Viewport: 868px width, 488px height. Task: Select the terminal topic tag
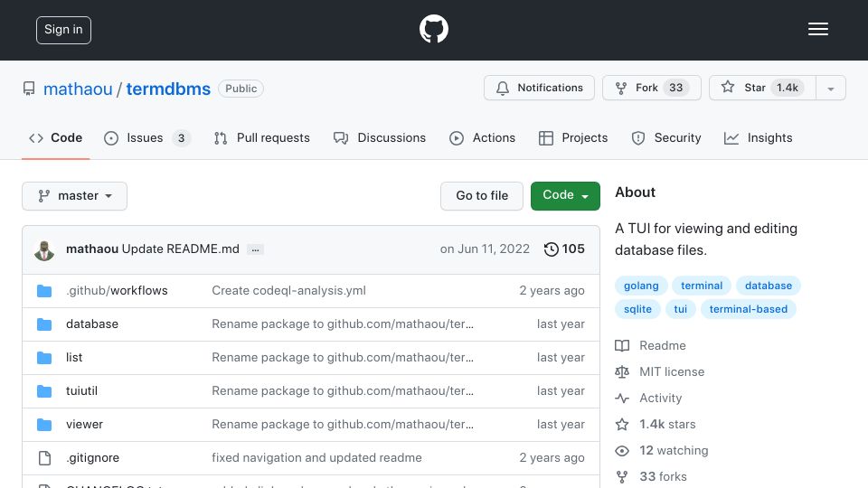[x=702, y=286]
